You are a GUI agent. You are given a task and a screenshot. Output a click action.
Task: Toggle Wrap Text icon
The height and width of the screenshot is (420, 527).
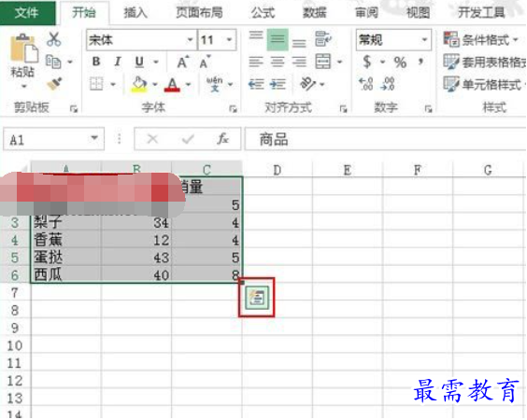pyautogui.click(x=323, y=39)
